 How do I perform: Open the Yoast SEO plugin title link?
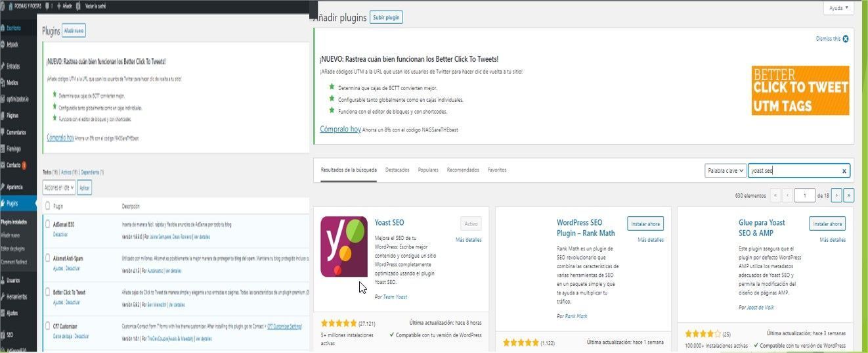[389, 222]
